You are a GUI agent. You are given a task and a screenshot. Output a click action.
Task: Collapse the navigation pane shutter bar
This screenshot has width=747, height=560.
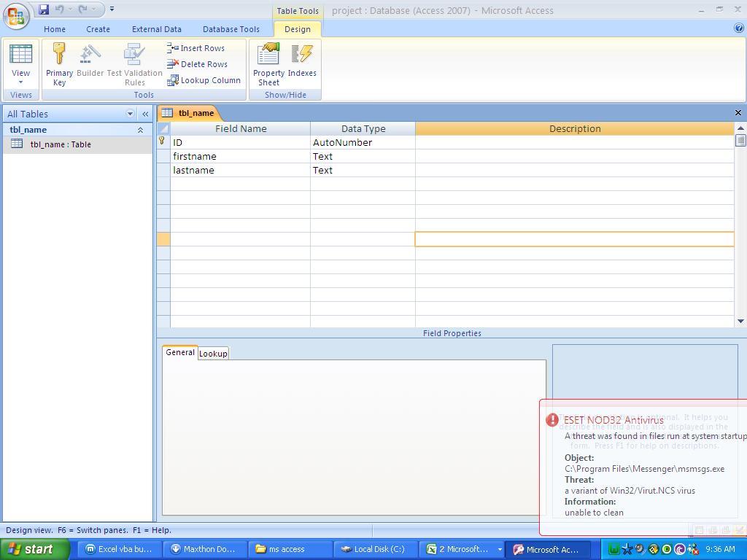click(145, 114)
